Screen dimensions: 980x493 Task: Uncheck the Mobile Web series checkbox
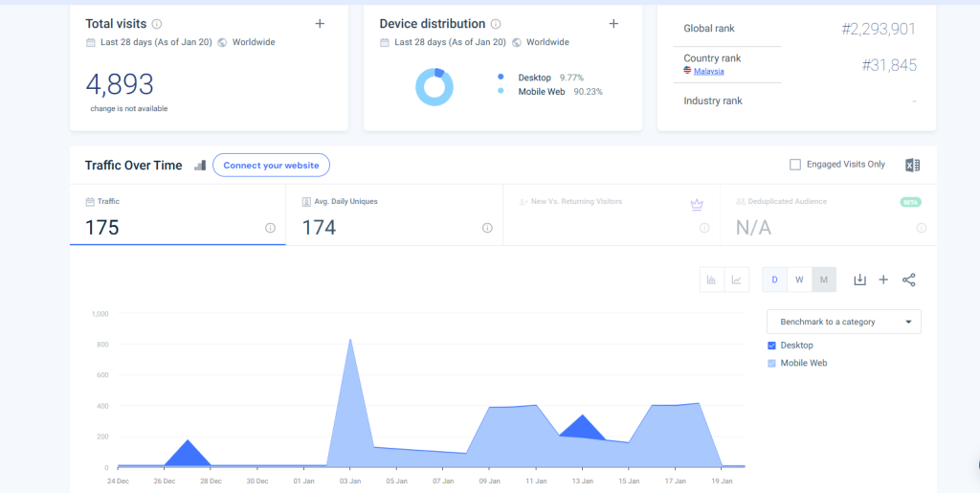(772, 363)
